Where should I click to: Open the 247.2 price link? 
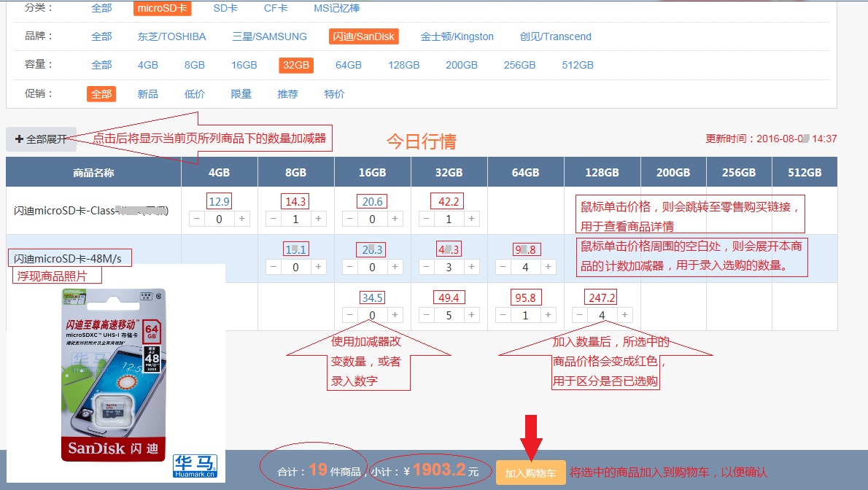(x=602, y=298)
